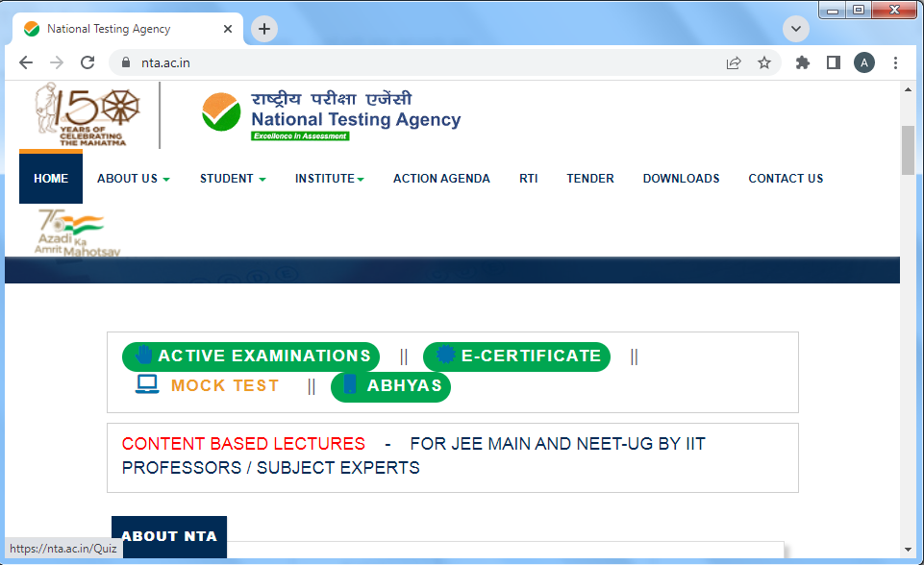Open E-CERTIFICATE

click(516, 356)
